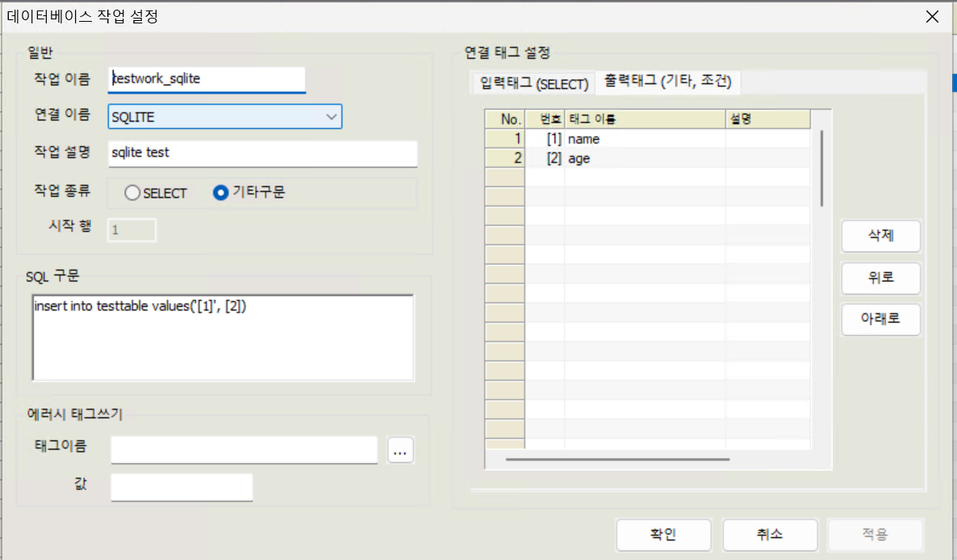
Task: Click the 태그 이름 column header
Action: (x=645, y=119)
